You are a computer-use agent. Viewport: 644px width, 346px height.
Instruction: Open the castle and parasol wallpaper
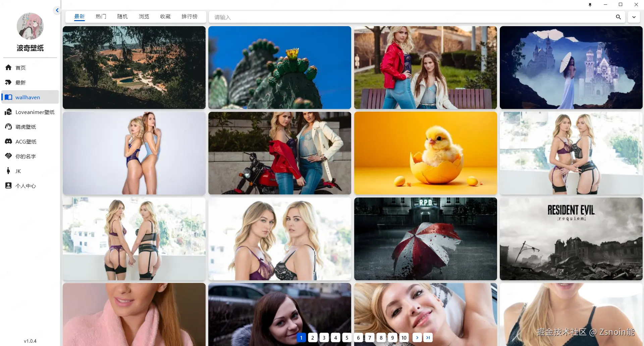point(571,67)
